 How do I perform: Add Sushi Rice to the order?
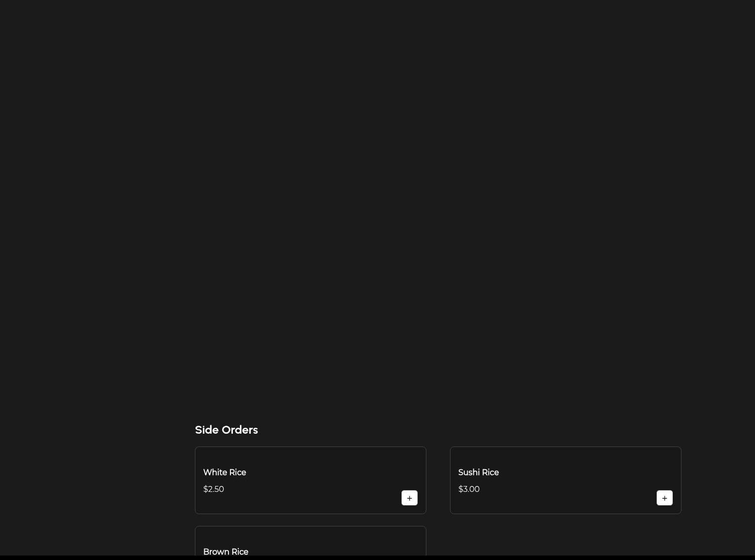point(665,498)
